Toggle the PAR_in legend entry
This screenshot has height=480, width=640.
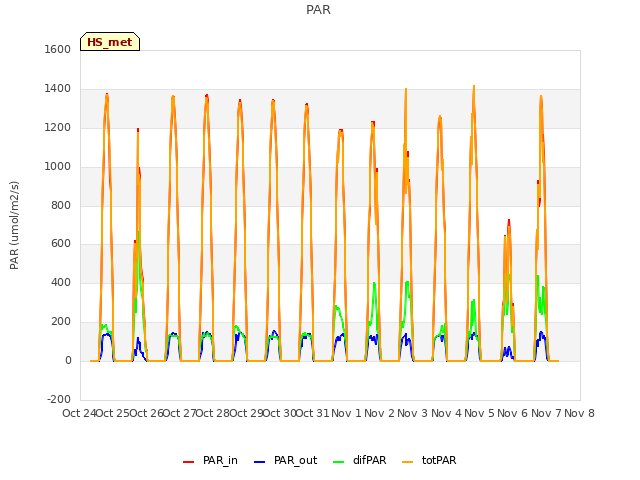(x=211, y=460)
